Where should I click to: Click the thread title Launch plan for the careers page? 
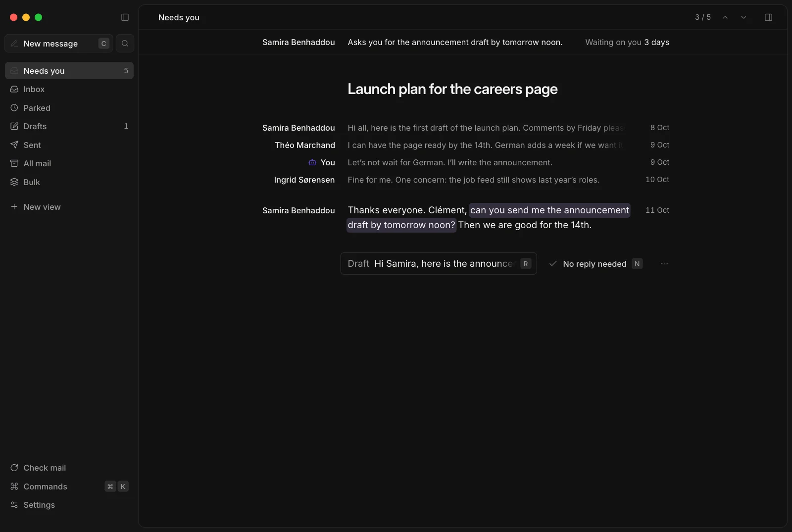(452, 89)
